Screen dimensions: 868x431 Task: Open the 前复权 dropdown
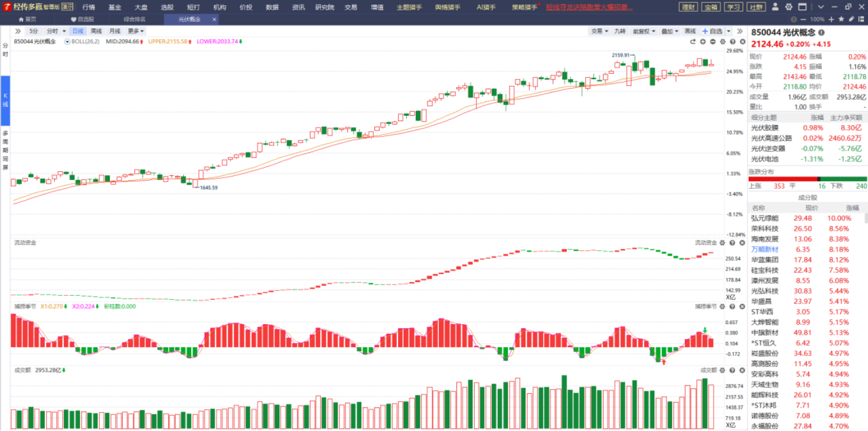(x=642, y=31)
